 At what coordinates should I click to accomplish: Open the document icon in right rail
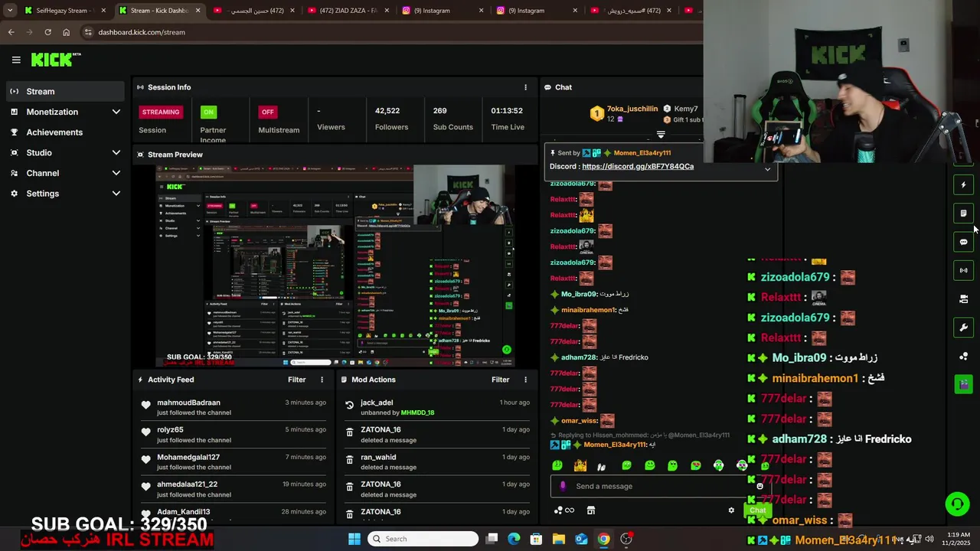click(x=963, y=213)
